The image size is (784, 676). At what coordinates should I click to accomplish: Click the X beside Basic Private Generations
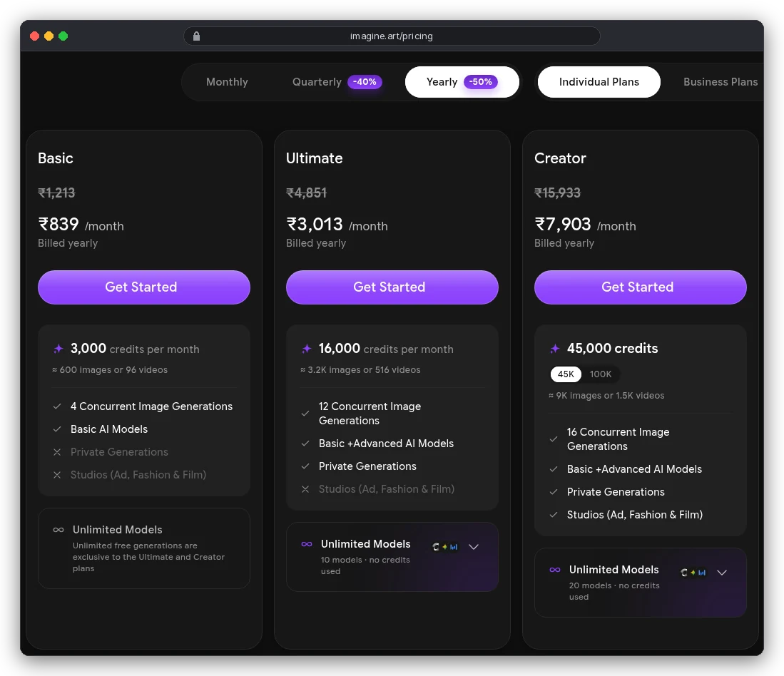coord(57,452)
